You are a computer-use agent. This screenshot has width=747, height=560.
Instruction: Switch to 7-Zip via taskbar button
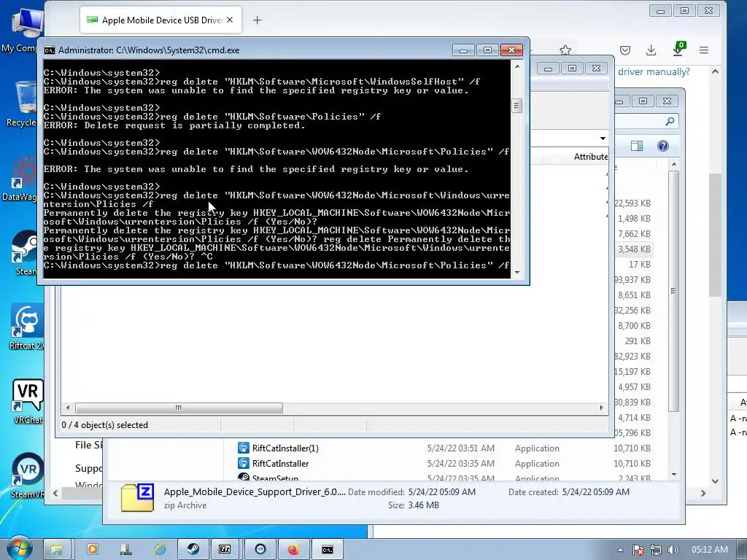[225, 550]
